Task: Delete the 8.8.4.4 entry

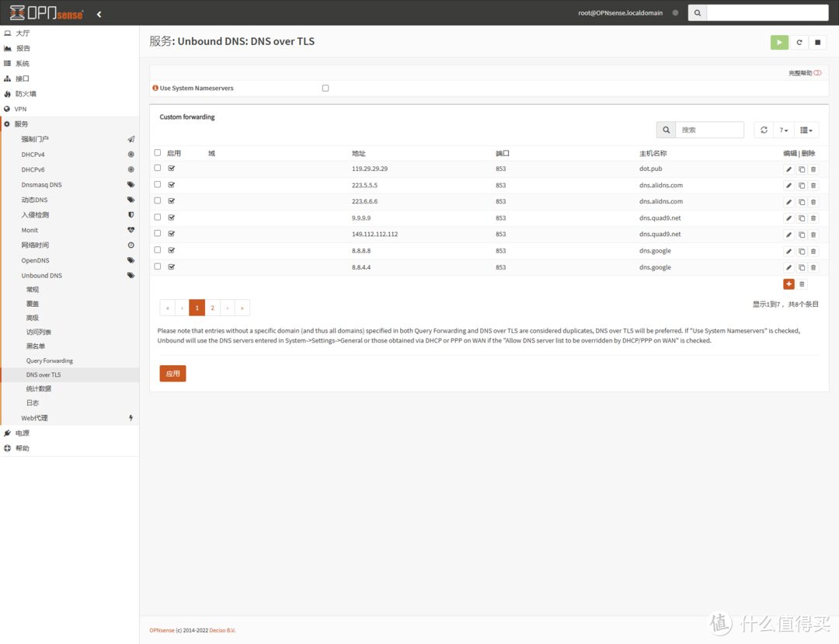Action: pyautogui.click(x=813, y=267)
